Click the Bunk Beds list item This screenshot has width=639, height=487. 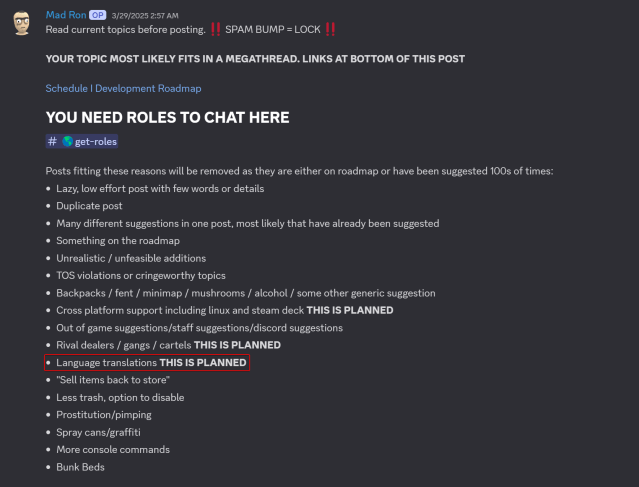click(x=80, y=467)
